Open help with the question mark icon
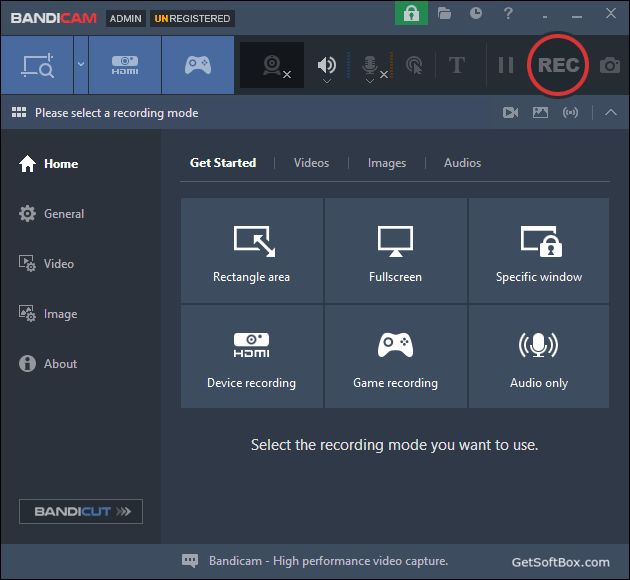Image resolution: width=630 pixels, height=580 pixels. [x=508, y=13]
